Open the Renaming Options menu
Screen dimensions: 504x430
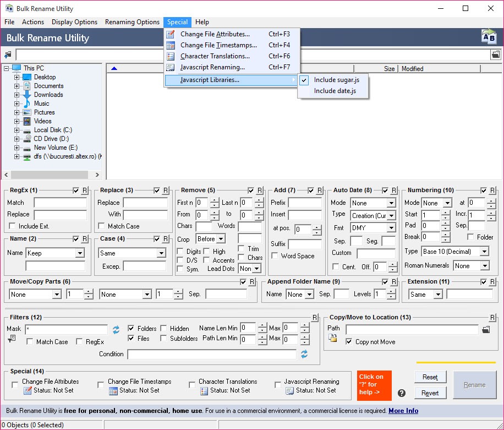132,22
